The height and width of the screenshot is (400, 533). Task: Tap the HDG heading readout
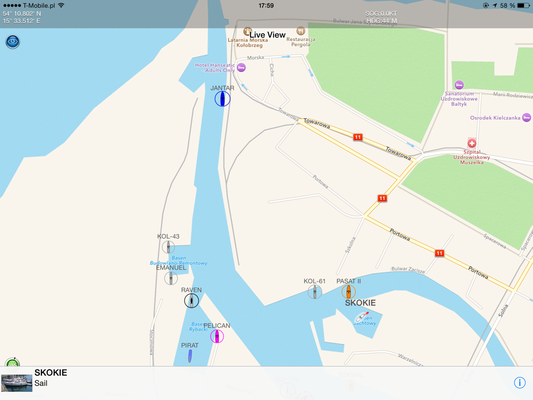point(382,21)
